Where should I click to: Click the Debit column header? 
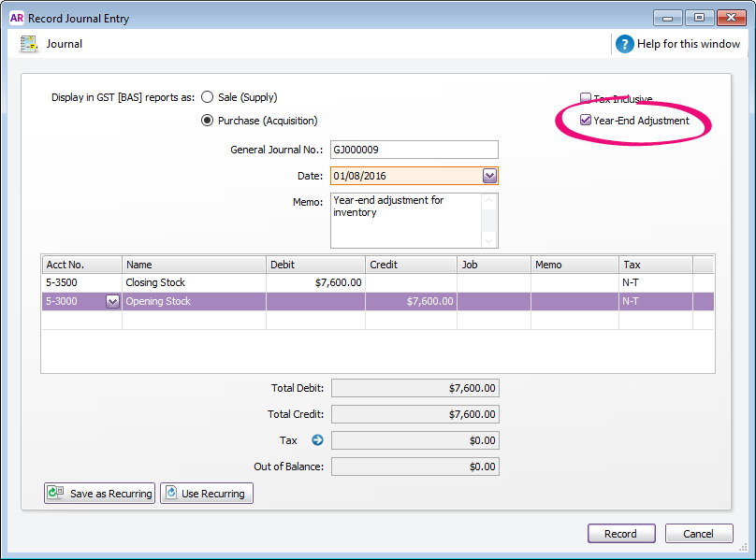315,265
